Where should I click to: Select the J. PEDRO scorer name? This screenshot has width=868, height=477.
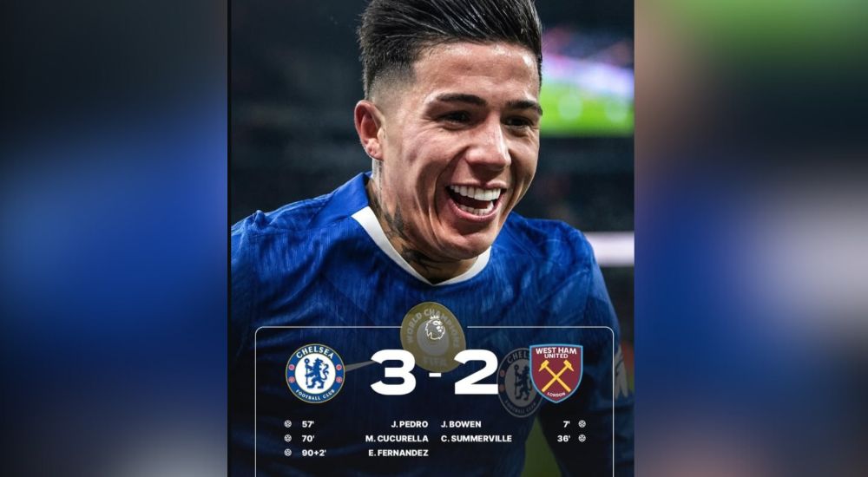coord(410,424)
